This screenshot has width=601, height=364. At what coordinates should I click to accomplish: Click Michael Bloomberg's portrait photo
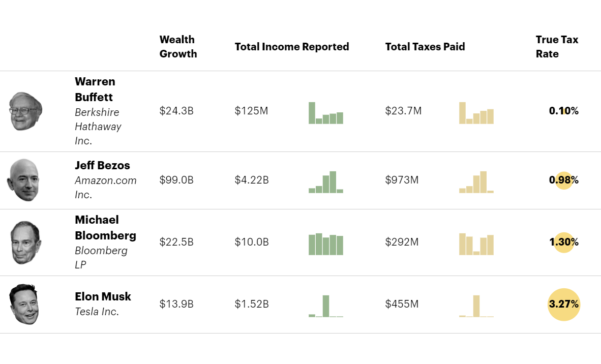pos(26,242)
